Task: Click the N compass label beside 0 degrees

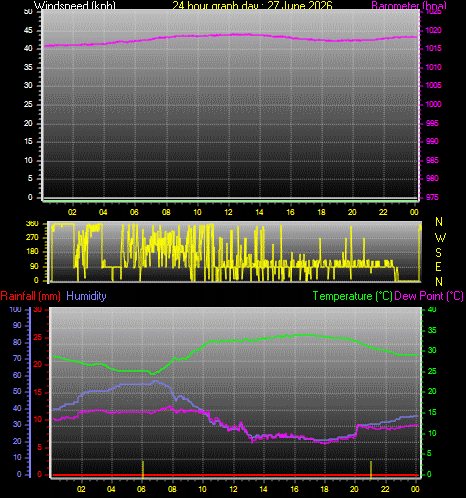Action: coord(439,282)
